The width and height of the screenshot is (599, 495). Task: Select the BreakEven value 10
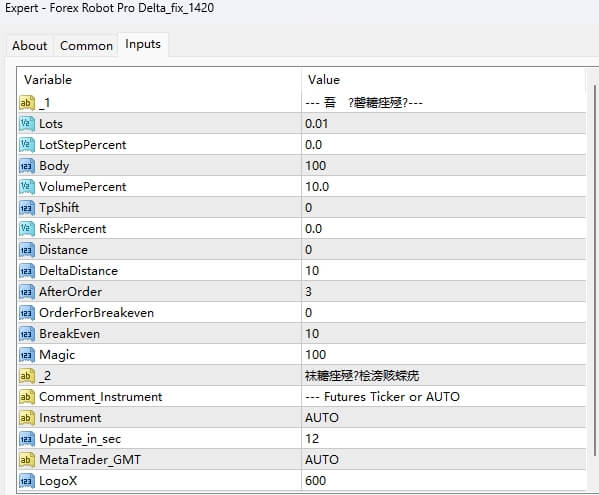point(312,334)
